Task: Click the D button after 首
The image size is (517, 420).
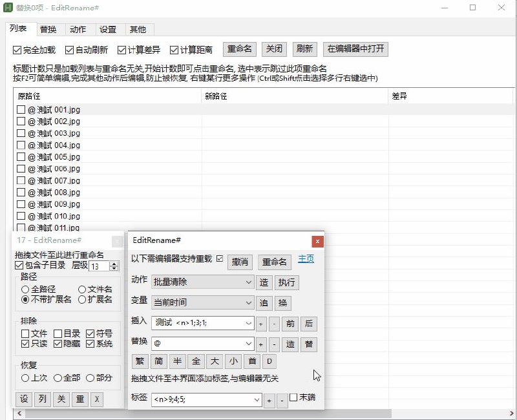Action: pos(269,362)
